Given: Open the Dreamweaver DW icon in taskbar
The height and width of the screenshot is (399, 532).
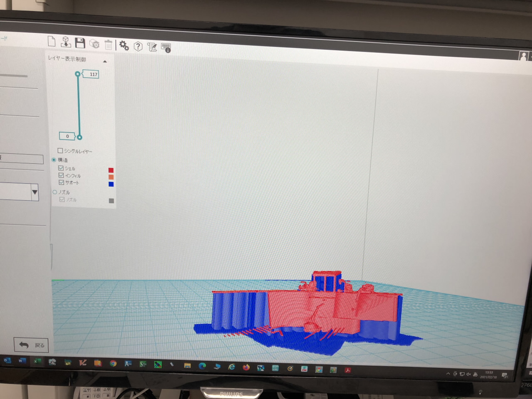Looking at the screenshot, I should pos(304,369).
